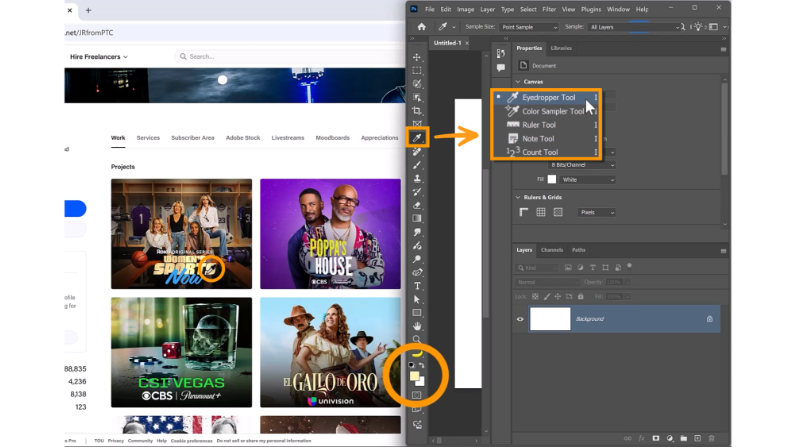Screen dimensions: 795x448
Task: Select the Eraser tool
Action: pyautogui.click(x=417, y=205)
